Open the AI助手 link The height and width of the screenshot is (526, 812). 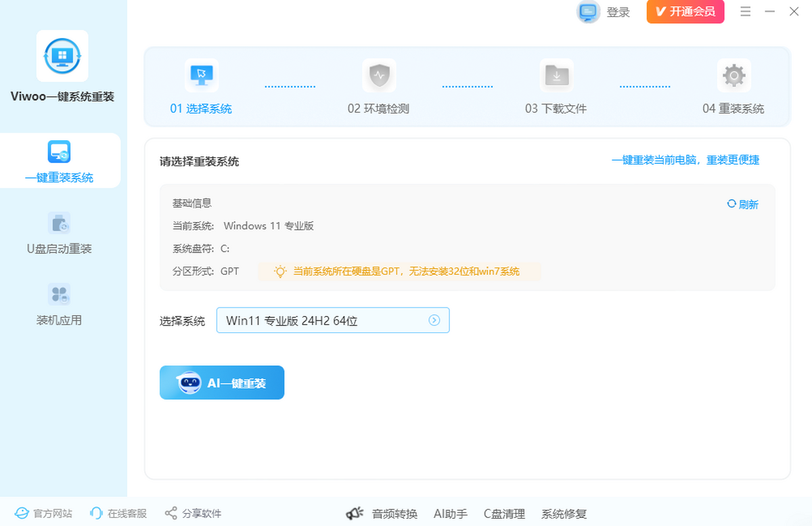(x=451, y=514)
